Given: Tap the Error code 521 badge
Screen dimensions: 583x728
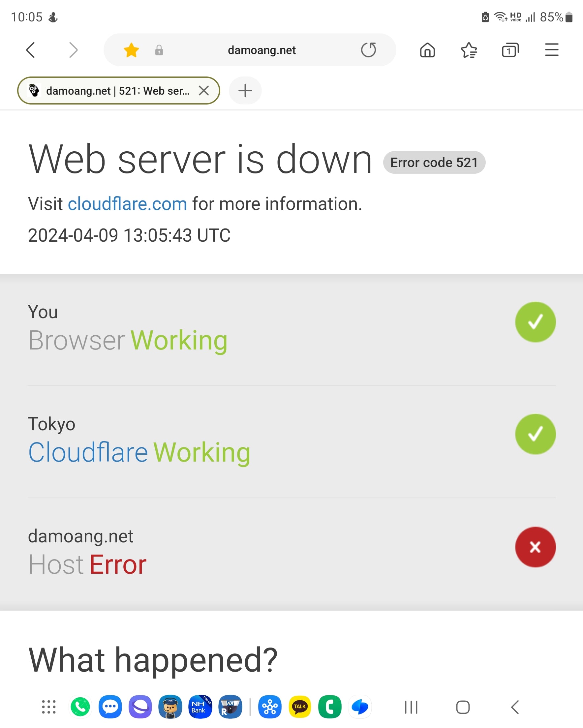Looking at the screenshot, I should pos(434,163).
